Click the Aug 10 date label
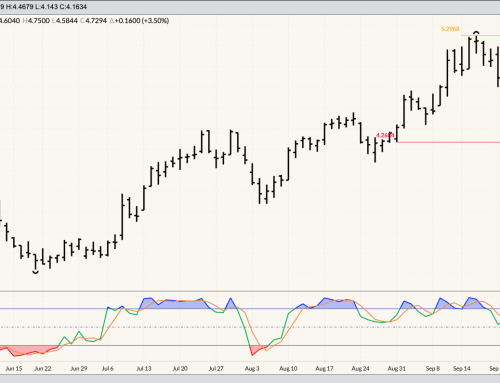Image resolution: width=500 pixels, height=383 pixels. [x=288, y=368]
